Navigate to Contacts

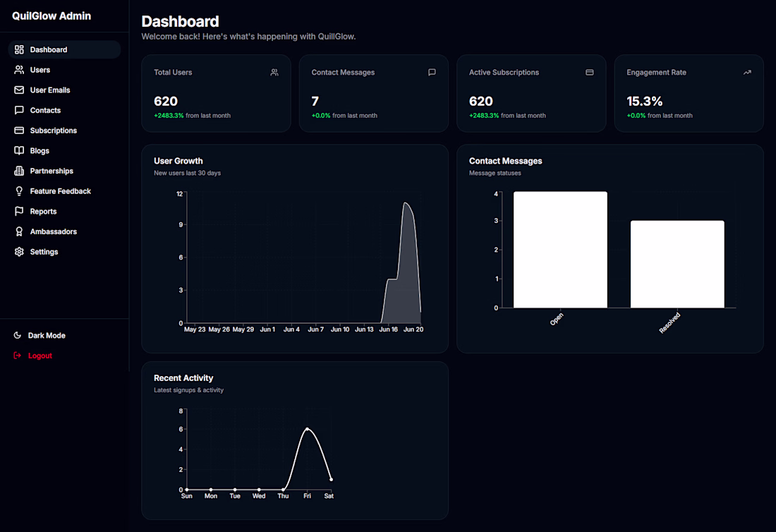point(64,110)
